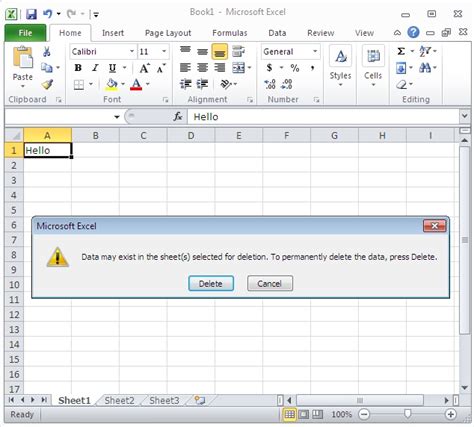474x427 pixels.
Task: Expand the Styles dropdown
Action: point(340,85)
